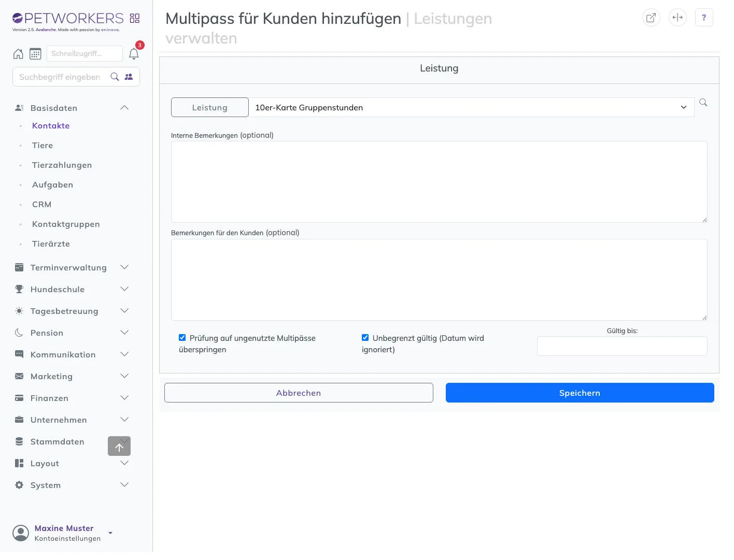Open Tierzahlungen menu item
The width and height of the screenshot is (734, 560).
tap(62, 165)
